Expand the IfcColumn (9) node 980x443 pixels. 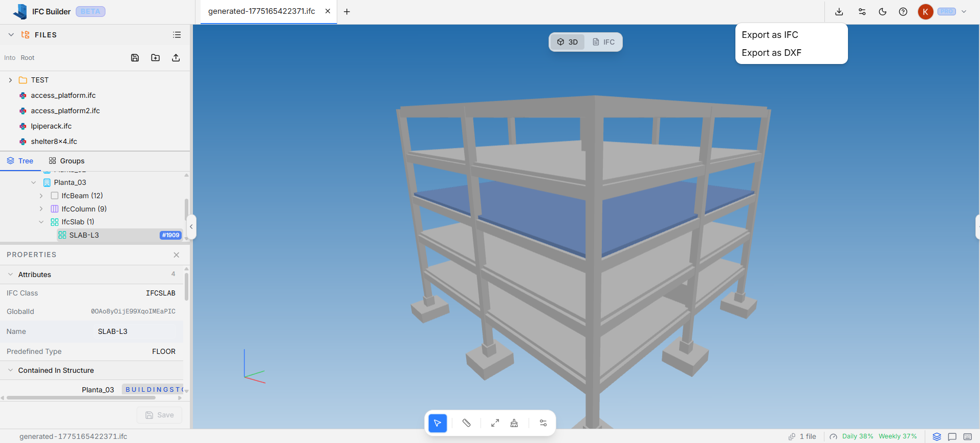tap(41, 209)
